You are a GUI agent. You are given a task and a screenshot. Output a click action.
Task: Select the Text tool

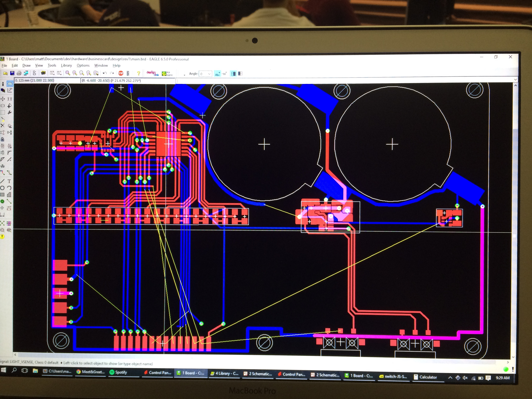(9, 181)
